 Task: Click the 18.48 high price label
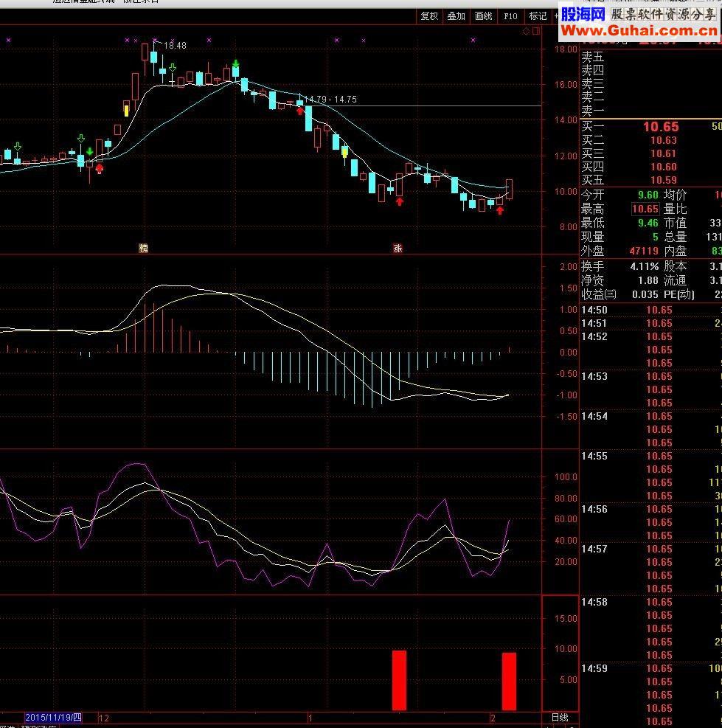coord(175,46)
